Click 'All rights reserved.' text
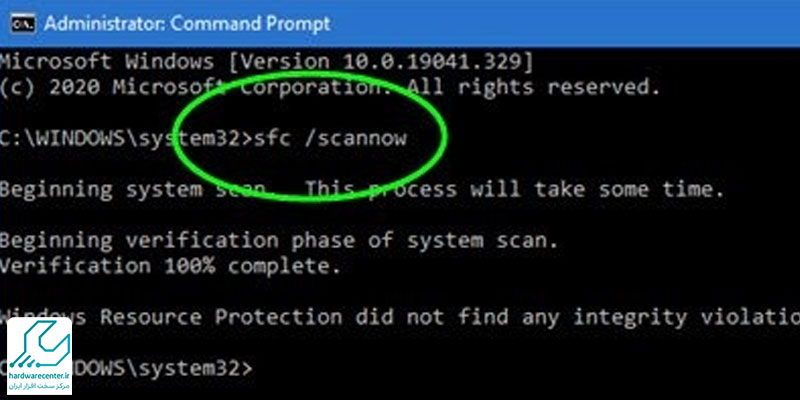800x400 pixels. [x=533, y=88]
